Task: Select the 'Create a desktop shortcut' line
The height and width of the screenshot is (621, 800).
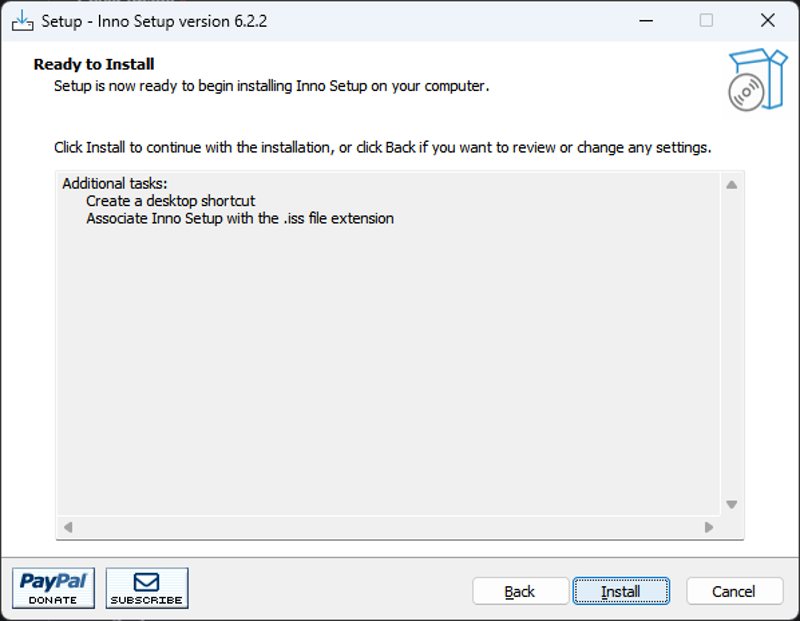Action: (170, 201)
